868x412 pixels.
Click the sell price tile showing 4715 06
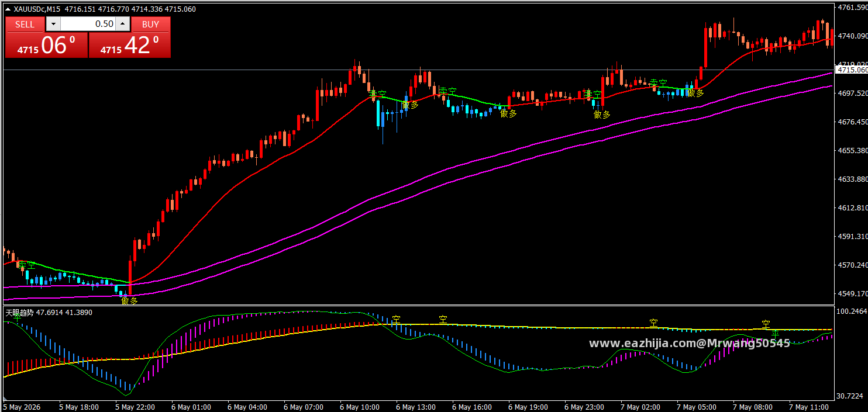pos(47,45)
